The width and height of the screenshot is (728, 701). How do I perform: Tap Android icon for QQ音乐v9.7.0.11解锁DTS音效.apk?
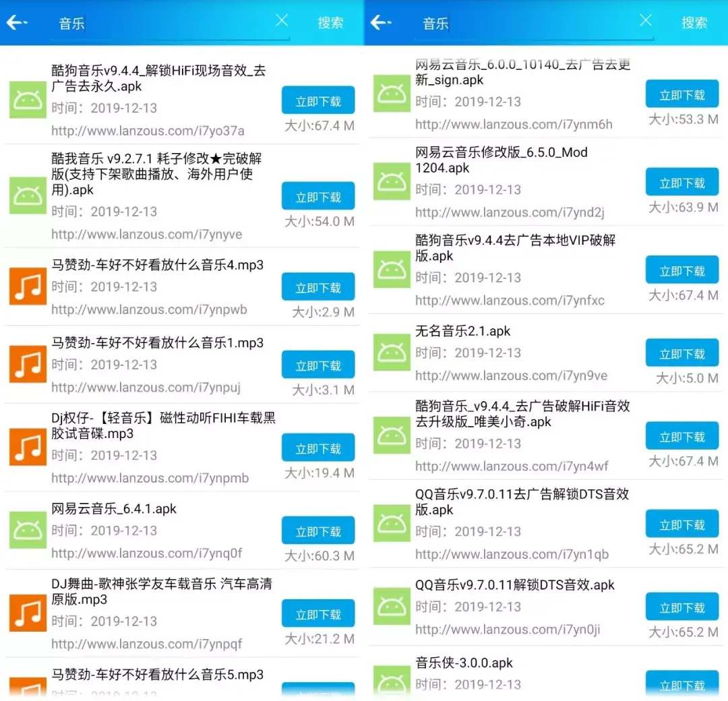click(392, 606)
